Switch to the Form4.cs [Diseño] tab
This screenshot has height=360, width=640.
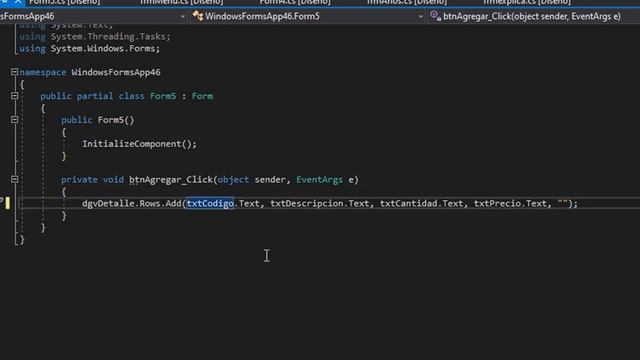point(295,2)
